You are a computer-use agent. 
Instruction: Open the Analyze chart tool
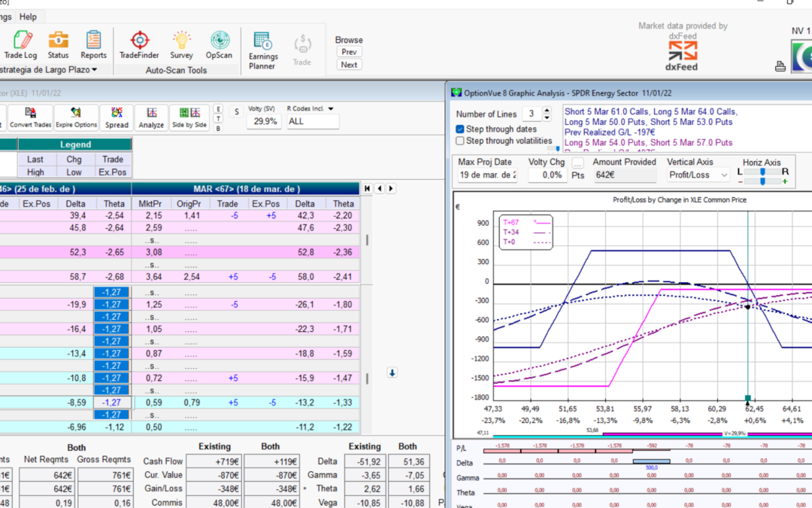click(x=151, y=117)
